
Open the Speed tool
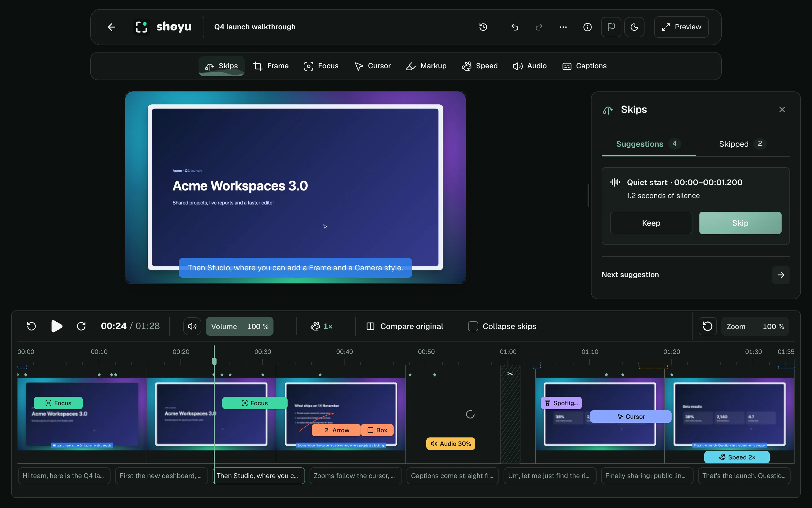click(480, 66)
